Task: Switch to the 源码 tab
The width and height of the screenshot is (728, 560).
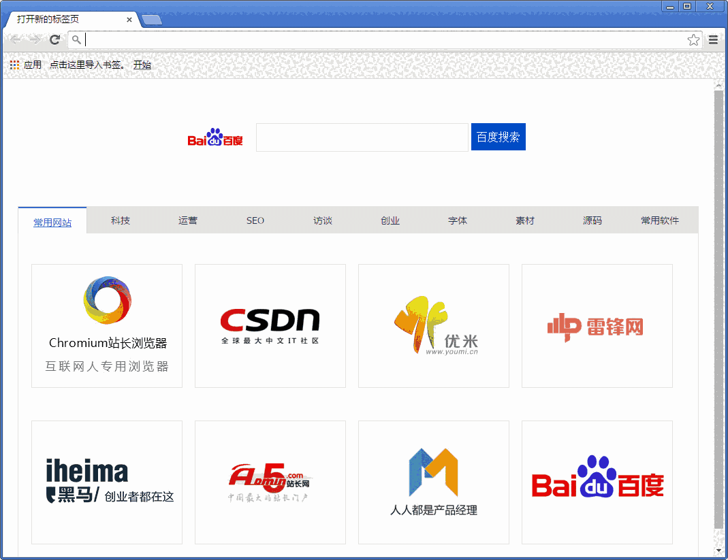Action: pyautogui.click(x=592, y=220)
